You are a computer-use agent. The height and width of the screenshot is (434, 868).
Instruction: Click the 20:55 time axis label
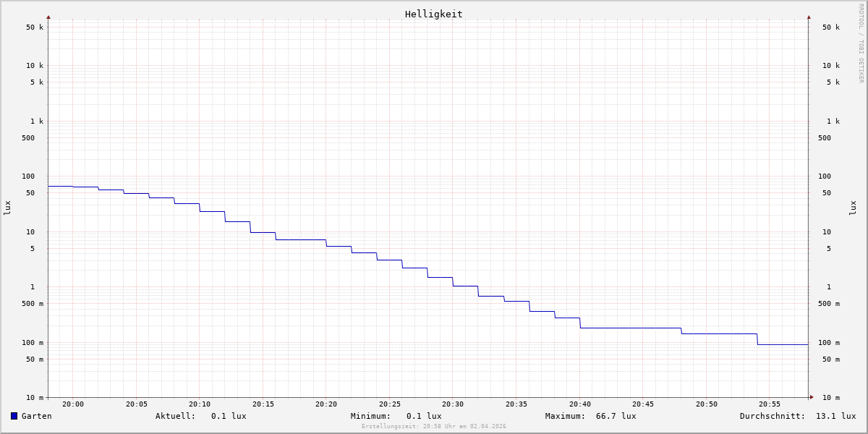(770, 404)
